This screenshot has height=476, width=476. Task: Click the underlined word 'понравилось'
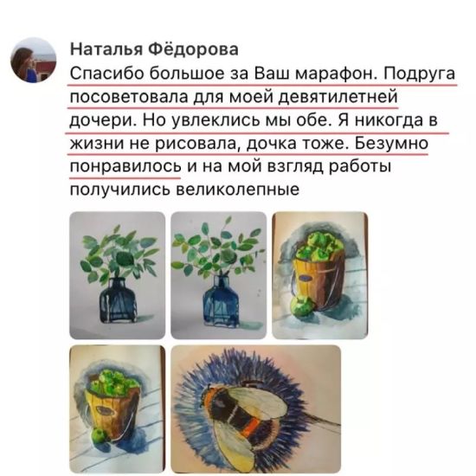[x=125, y=167]
